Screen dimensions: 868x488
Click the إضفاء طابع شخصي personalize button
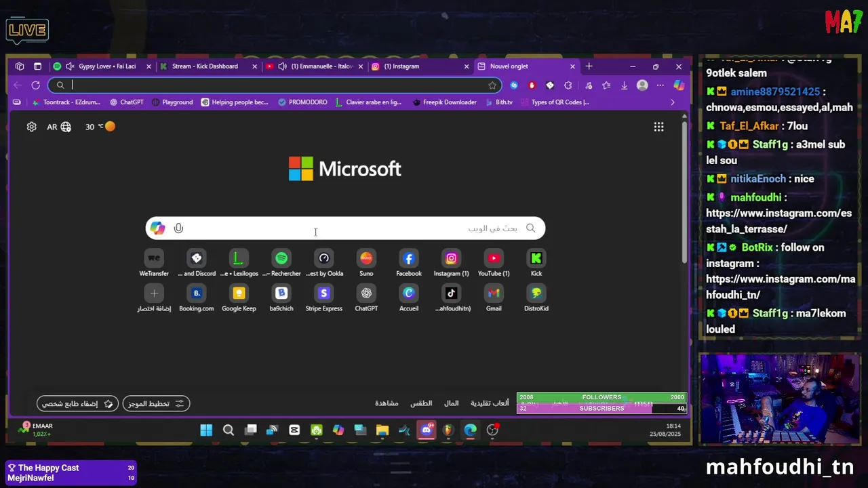[77, 403]
